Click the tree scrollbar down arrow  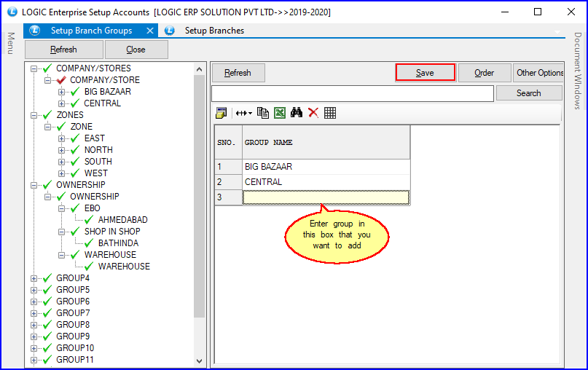point(199,361)
